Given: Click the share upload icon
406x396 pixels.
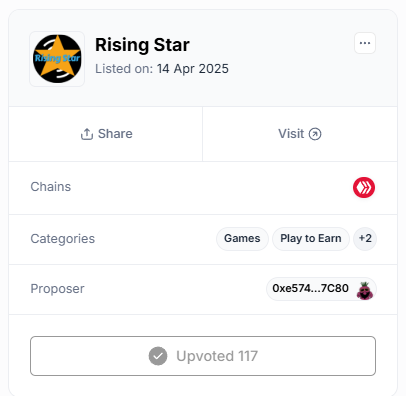Looking at the screenshot, I should tap(87, 134).
